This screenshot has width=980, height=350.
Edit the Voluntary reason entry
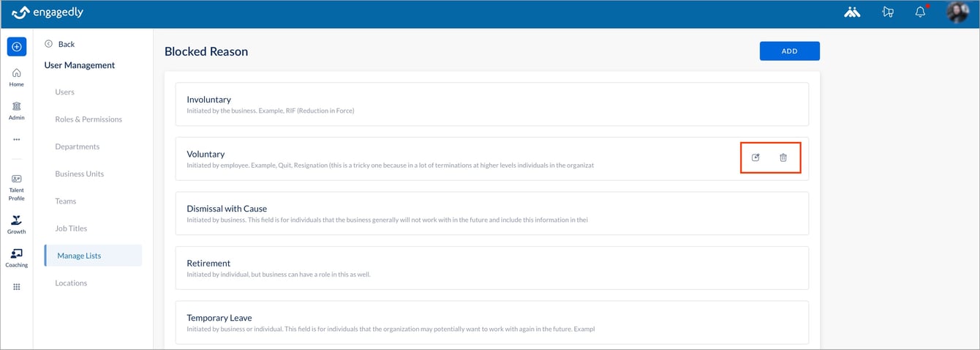756,157
